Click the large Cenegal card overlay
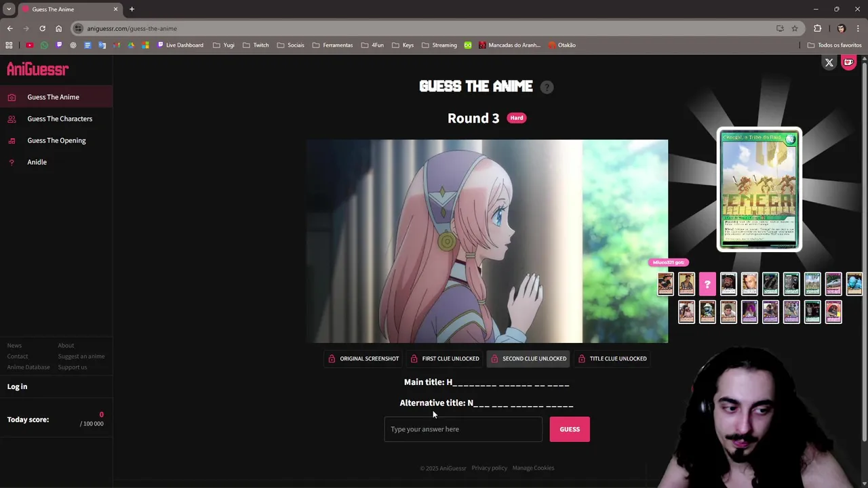This screenshot has height=488, width=868. tap(759, 190)
